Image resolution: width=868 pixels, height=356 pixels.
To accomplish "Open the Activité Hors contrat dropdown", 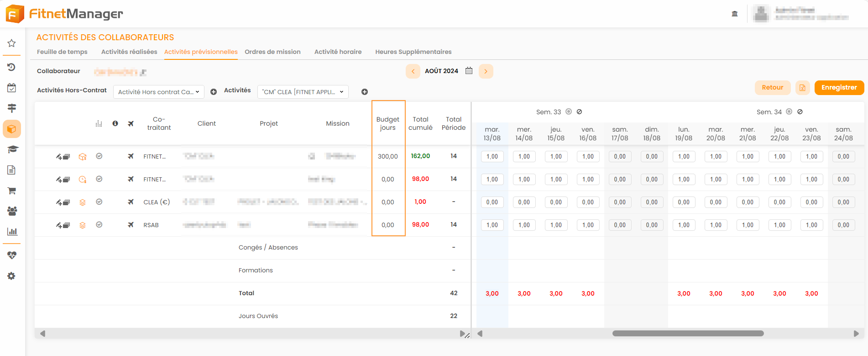I will (x=158, y=92).
